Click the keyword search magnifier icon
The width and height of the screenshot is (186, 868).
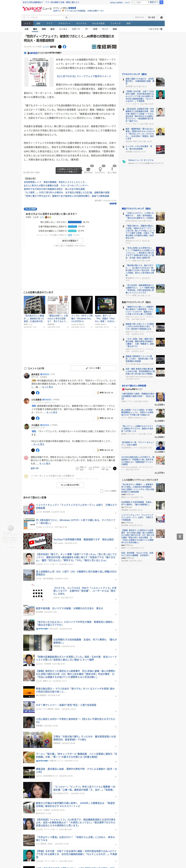coord(66,17)
